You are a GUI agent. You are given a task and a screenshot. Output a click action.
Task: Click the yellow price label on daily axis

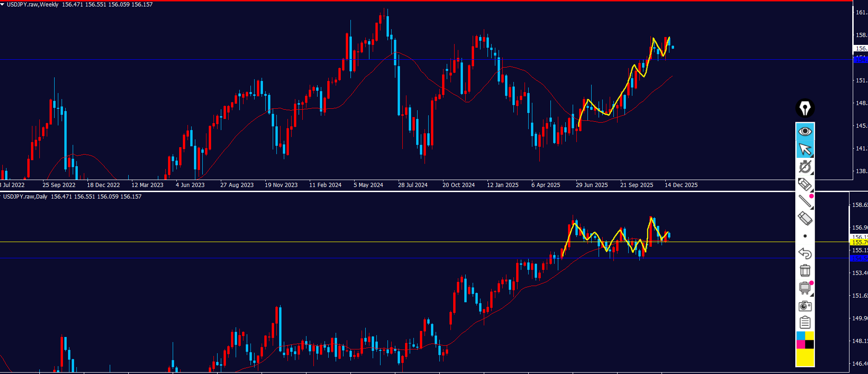(859, 242)
